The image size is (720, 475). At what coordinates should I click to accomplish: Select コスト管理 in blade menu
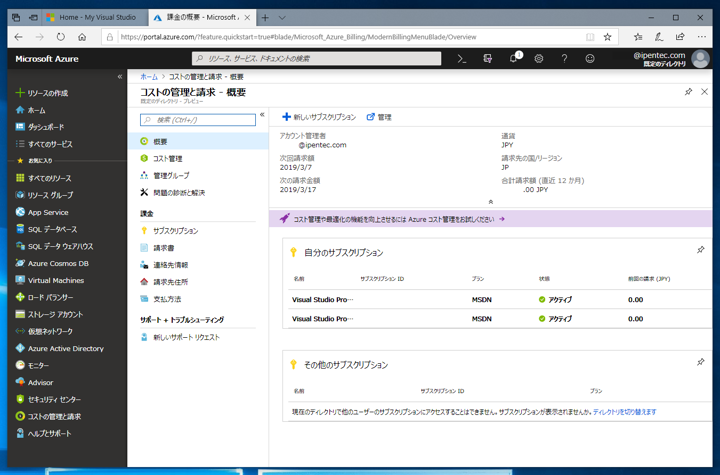click(198, 158)
